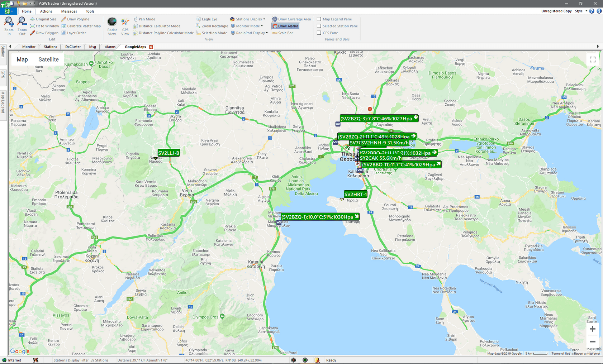Click the Satellite map button
Viewport: 603px width, 364px height.
click(x=49, y=59)
